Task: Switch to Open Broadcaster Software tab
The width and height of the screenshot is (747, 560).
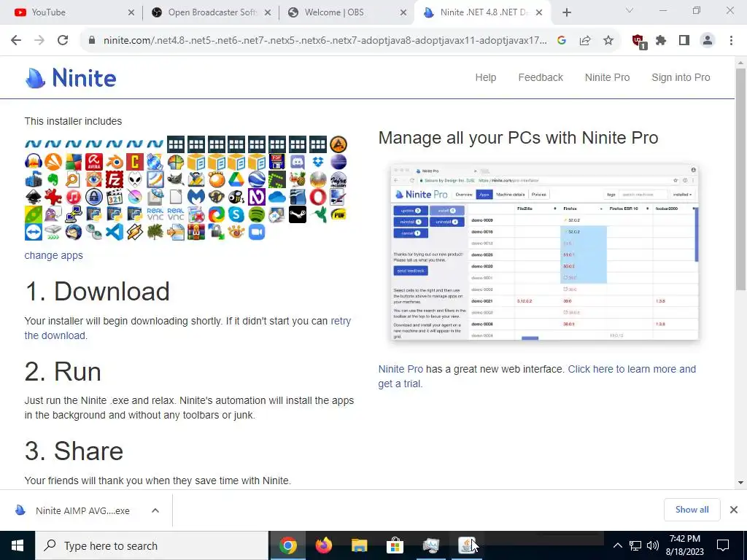Action: tap(211, 12)
